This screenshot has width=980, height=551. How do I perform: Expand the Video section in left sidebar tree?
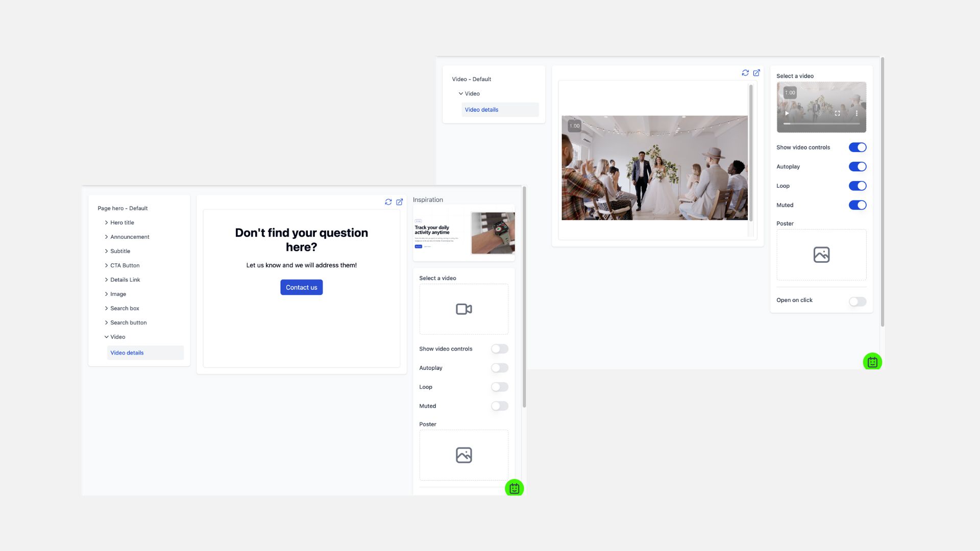click(106, 336)
